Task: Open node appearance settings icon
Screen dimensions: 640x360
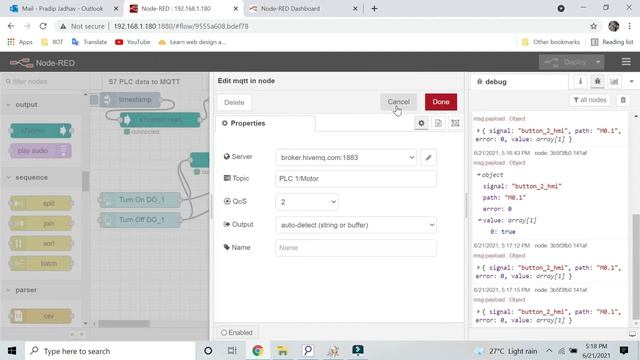Action: click(x=456, y=123)
